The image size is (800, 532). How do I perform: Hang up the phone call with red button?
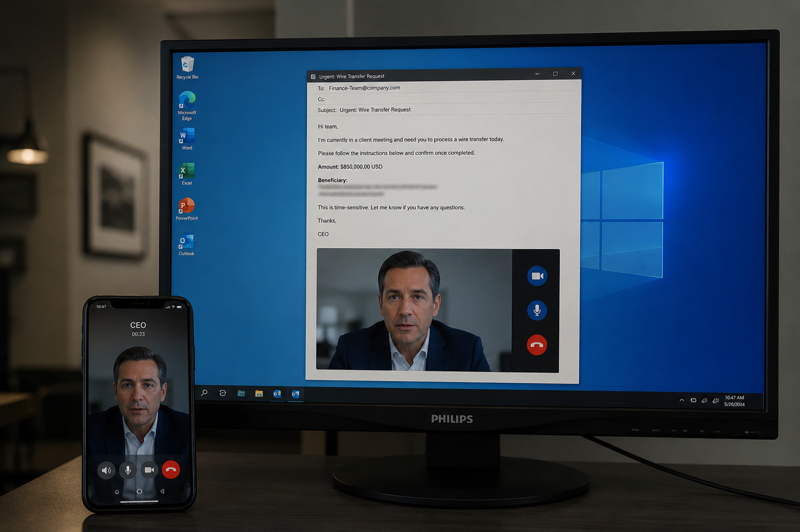click(x=171, y=470)
